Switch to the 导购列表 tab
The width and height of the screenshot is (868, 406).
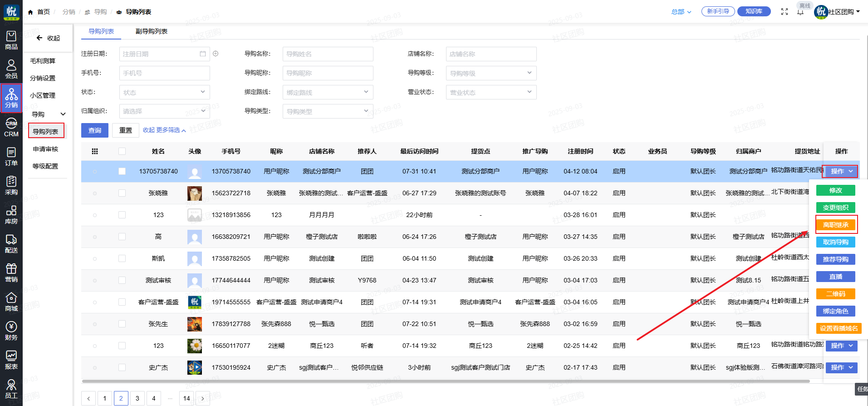[101, 31]
